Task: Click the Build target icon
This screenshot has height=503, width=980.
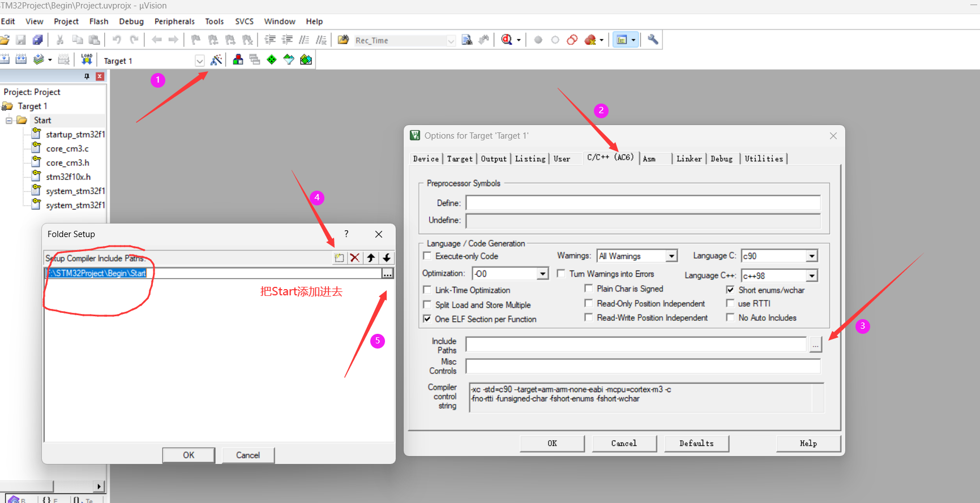Action: [x=5, y=59]
